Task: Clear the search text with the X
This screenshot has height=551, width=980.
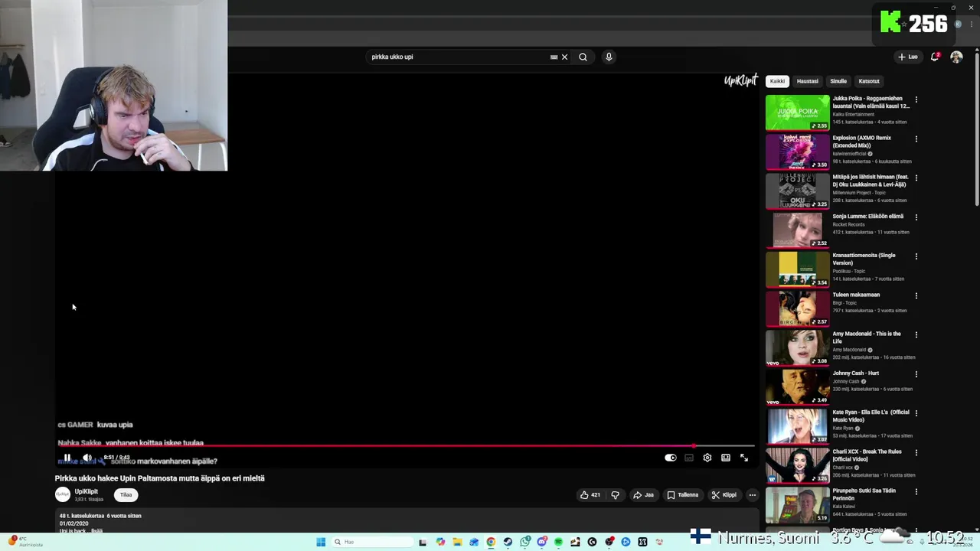Action: pyautogui.click(x=564, y=57)
